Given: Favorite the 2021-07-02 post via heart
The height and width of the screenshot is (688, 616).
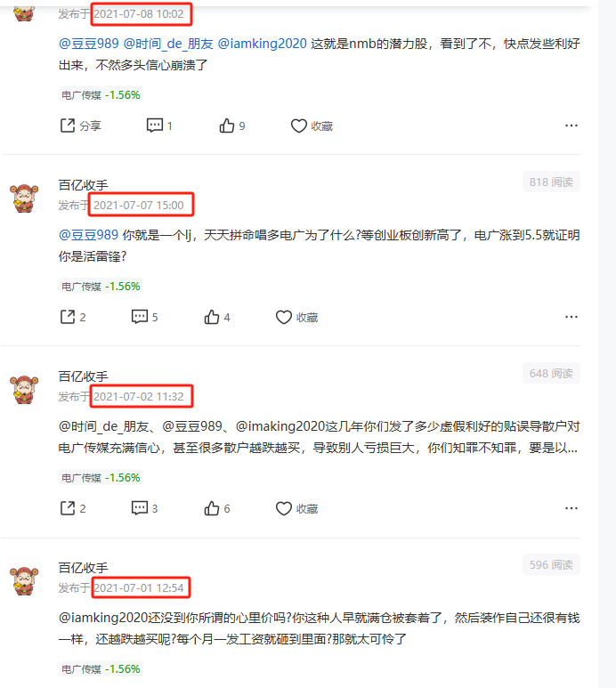Looking at the screenshot, I should point(296,508).
